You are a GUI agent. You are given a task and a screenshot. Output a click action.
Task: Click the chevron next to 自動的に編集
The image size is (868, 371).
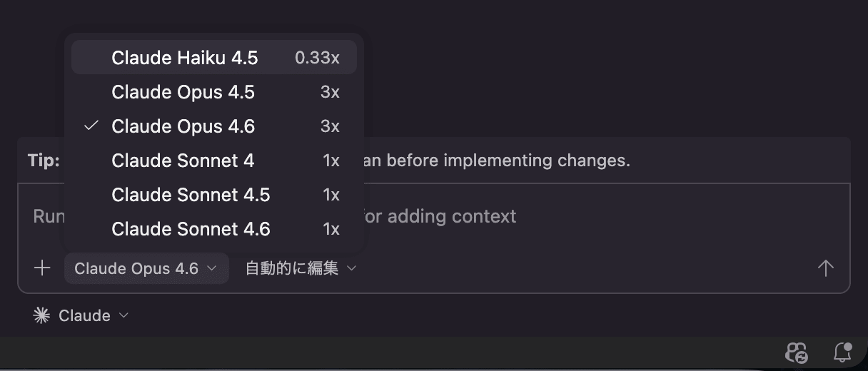(351, 268)
